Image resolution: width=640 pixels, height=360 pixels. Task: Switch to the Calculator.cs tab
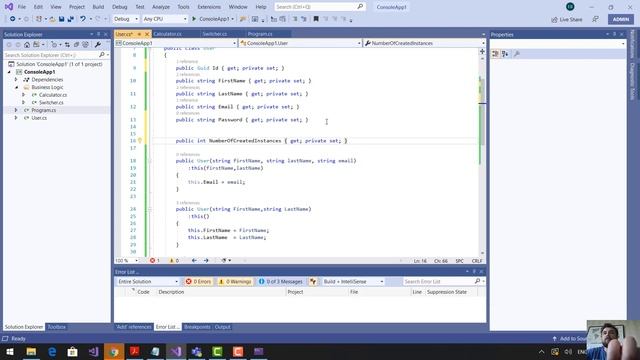click(167, 34)
